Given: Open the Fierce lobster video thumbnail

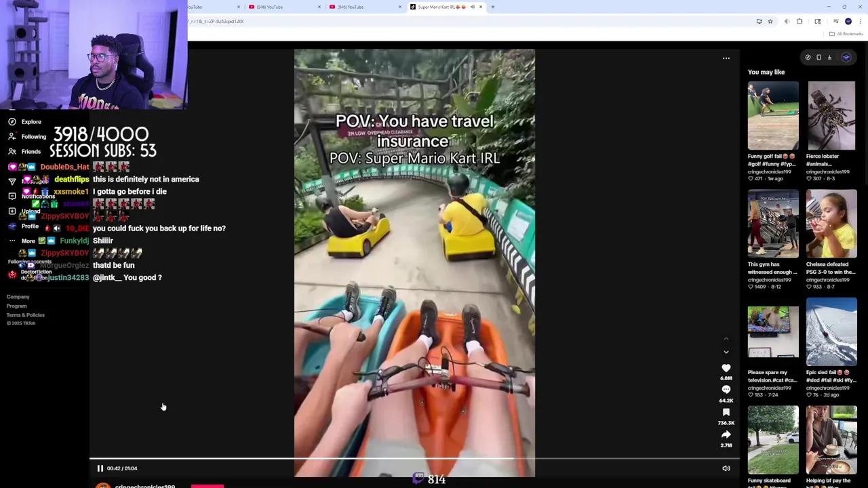Looking at the screenshot, I should coord(831,115).
